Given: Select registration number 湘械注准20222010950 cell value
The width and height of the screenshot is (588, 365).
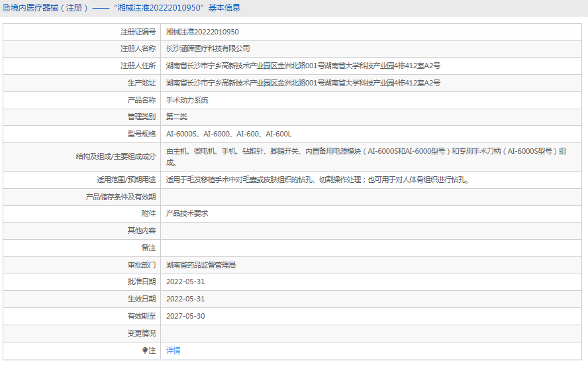Looking at the screenshot, I should click(203, 32).
